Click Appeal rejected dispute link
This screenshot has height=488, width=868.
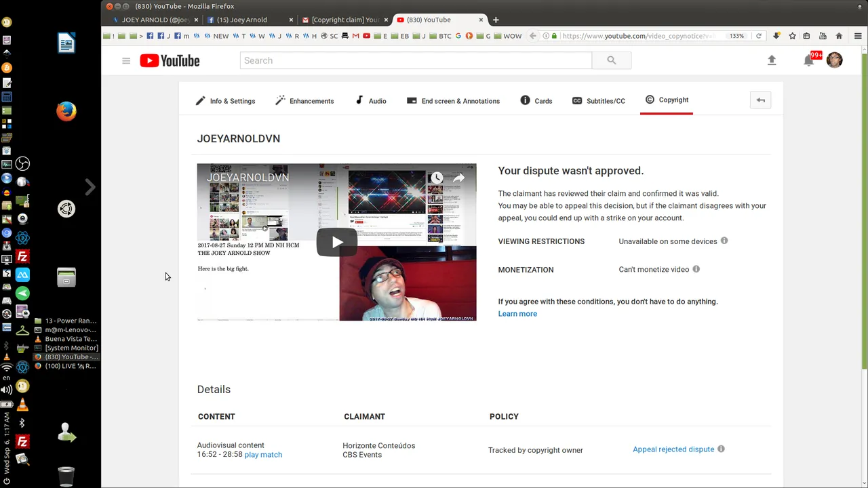click(673, 449)
